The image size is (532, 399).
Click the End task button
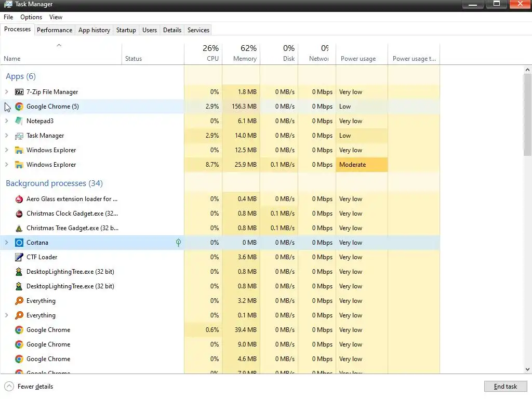point(505,387)
